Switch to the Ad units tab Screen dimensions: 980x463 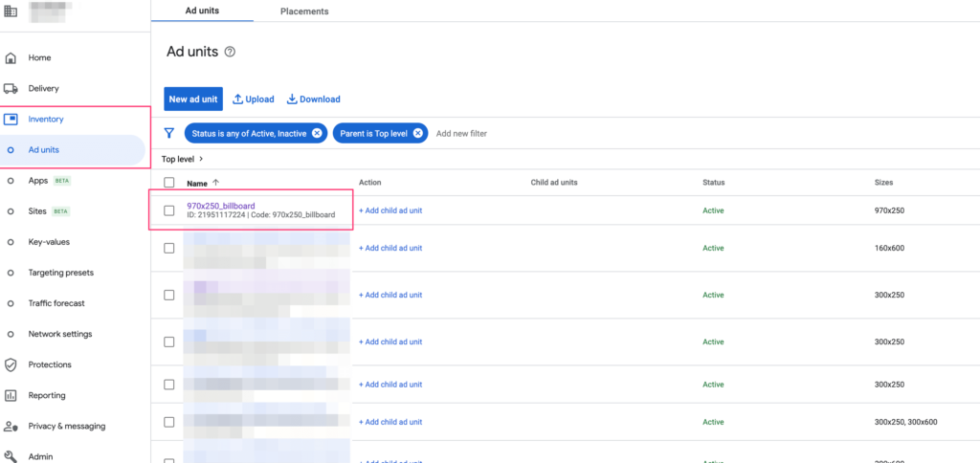pos(203,11)
